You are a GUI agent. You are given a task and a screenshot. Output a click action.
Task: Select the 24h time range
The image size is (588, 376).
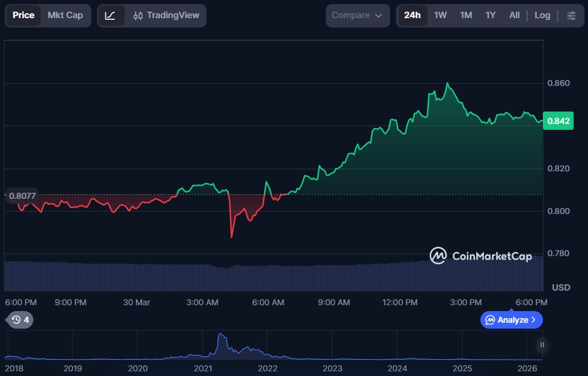point(412,16)
